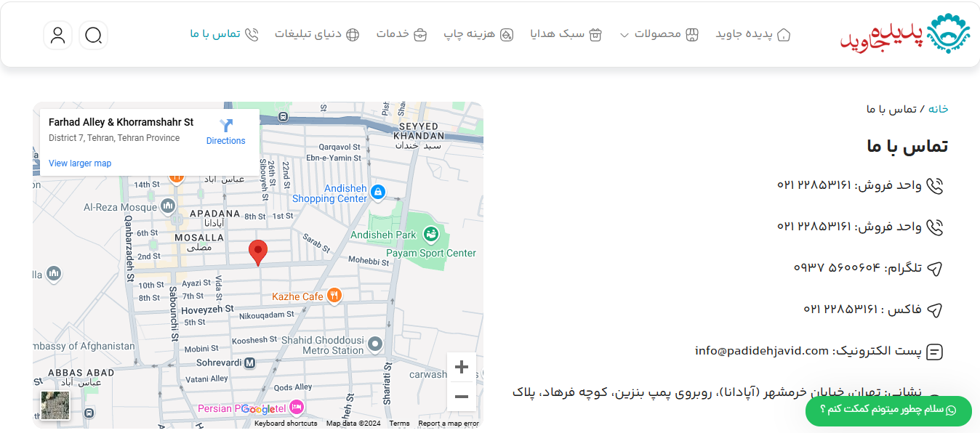This screenshot has height=433, width=980.
Task: Click the Farhad Alley & Khorramshahr St title
Action: (x=121, y=122)
